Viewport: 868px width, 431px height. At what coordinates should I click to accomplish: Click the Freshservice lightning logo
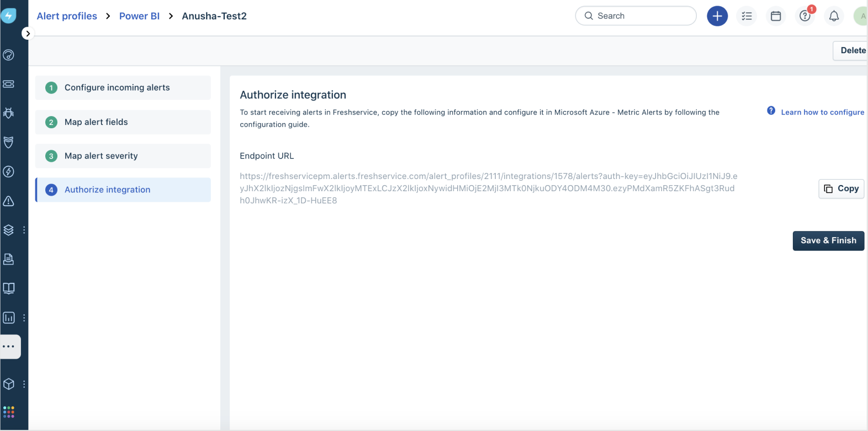8,16
